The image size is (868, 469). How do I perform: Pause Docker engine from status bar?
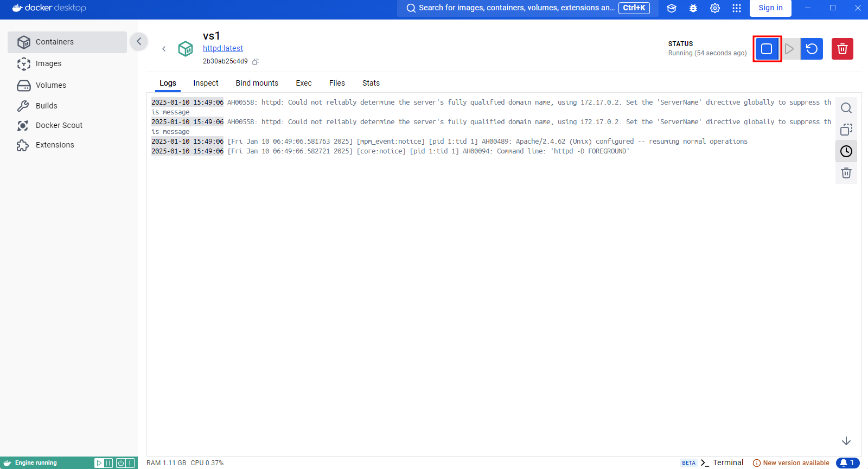108,463
